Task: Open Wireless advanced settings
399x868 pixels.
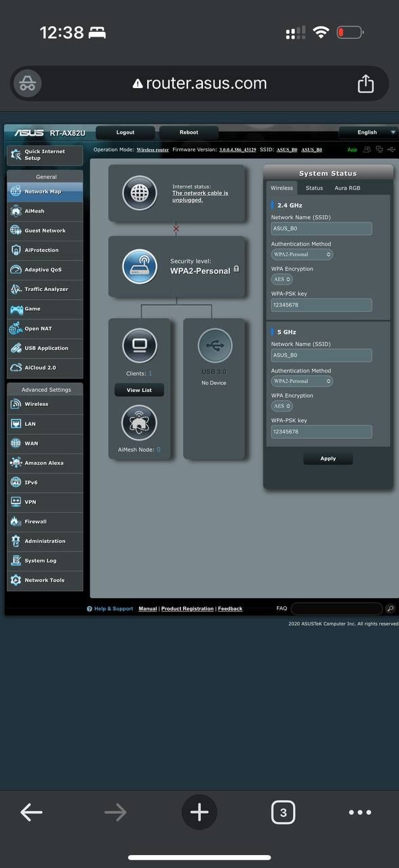Action: coord(45,404)
